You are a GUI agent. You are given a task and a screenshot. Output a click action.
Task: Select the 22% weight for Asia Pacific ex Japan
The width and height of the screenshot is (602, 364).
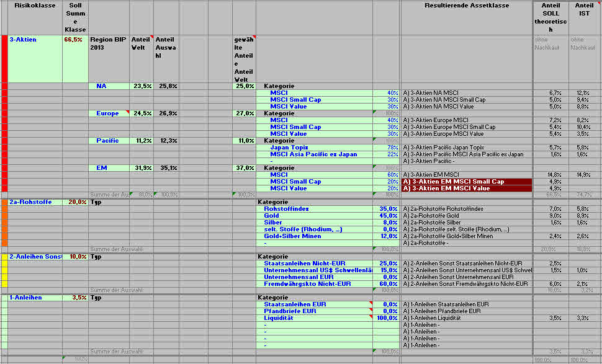pos(386,154)
